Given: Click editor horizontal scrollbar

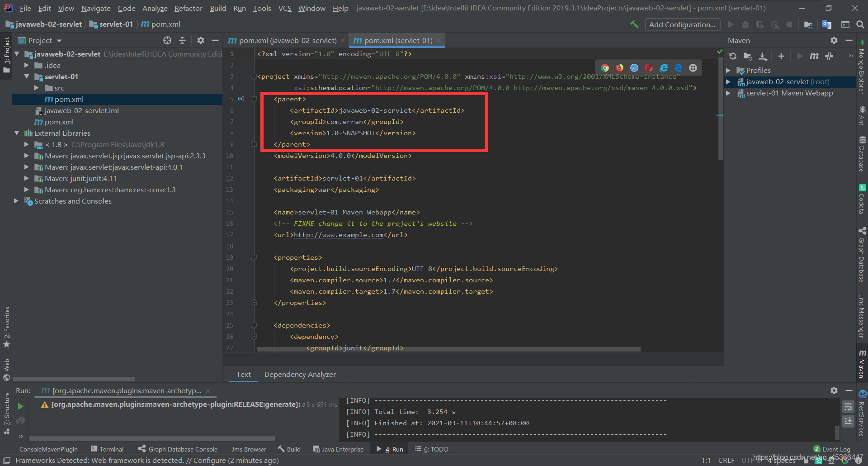Looking at the screenshot, I should click(x=449, y=349).
